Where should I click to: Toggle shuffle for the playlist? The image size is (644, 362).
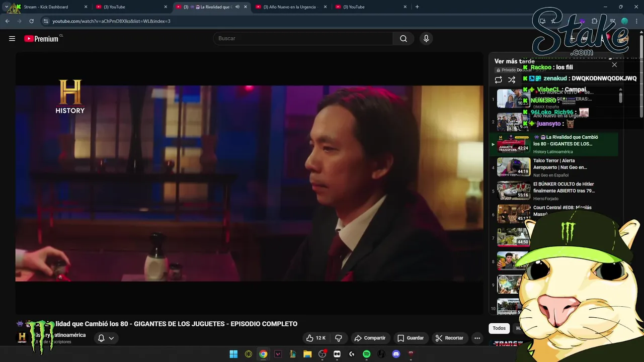tap(512, 79)
